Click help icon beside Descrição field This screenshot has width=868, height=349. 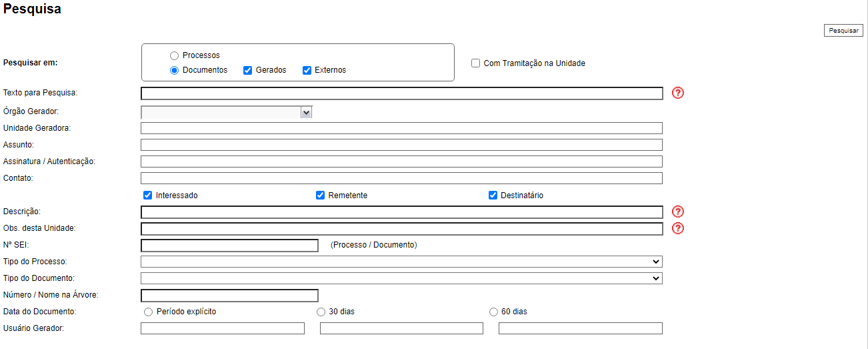678,212
